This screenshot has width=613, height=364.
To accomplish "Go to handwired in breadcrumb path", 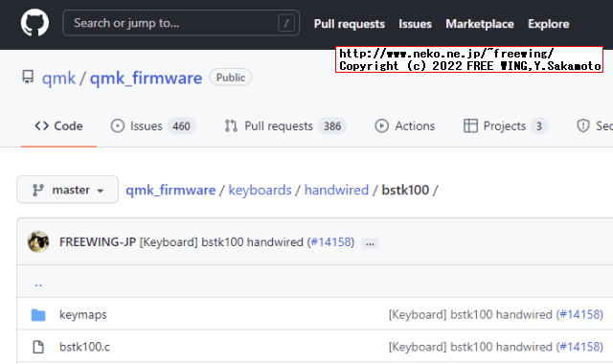I will click(x=336, y=190).
